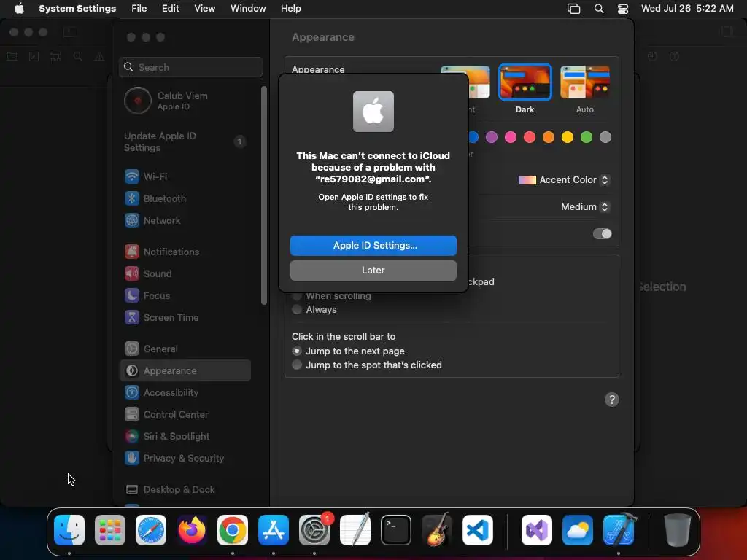Viewport: 747px width, 560px height.
Task: Open Notifications settings pane
Action: [x=162, y=252]
